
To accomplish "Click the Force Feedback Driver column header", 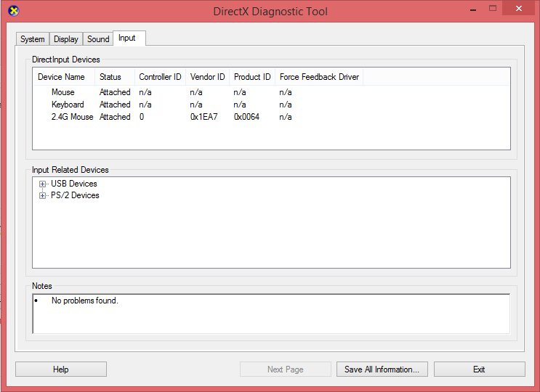I will (x=319, y=77).
